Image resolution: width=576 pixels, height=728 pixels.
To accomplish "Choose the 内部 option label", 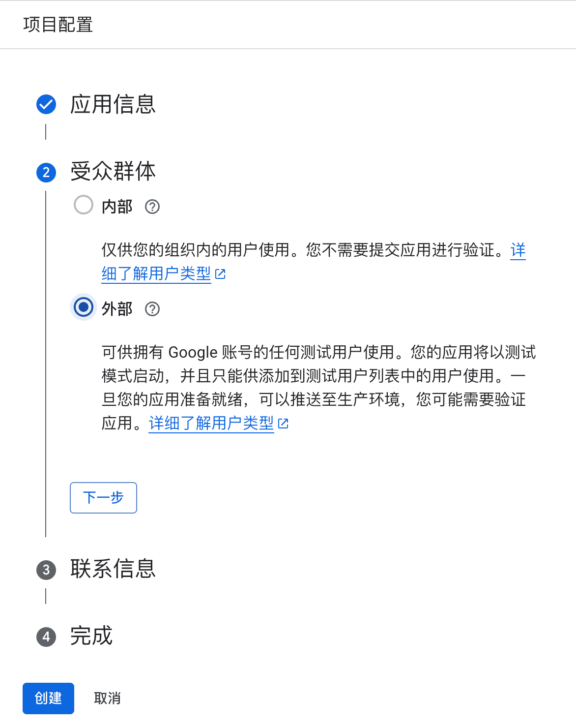I will coord(117,207).
